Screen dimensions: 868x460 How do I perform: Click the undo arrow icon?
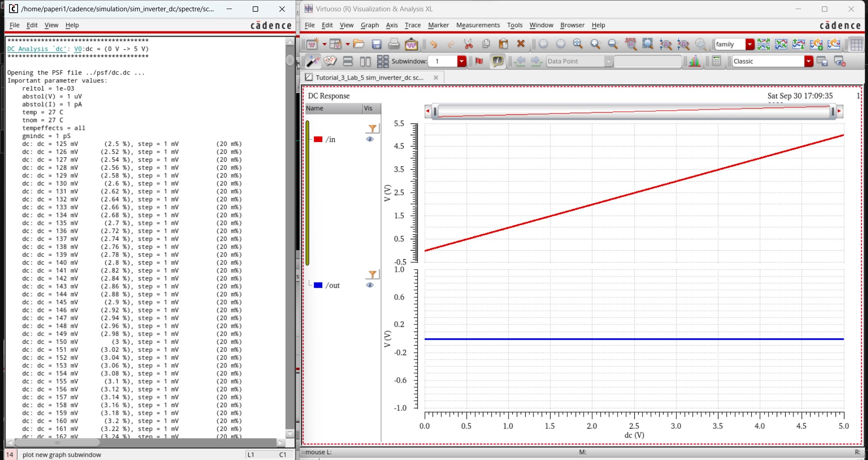(x=434, y=44)
